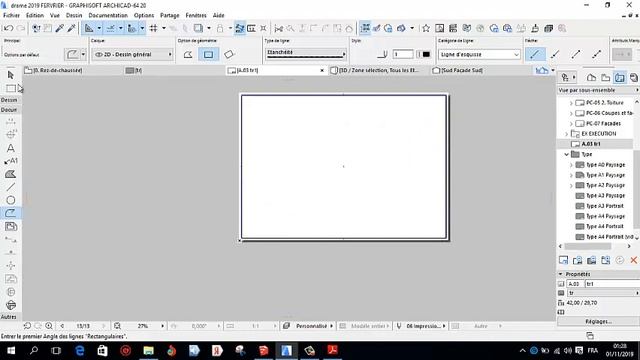
Task: Select the Text tool (letter A)
Action: (11, 148)
